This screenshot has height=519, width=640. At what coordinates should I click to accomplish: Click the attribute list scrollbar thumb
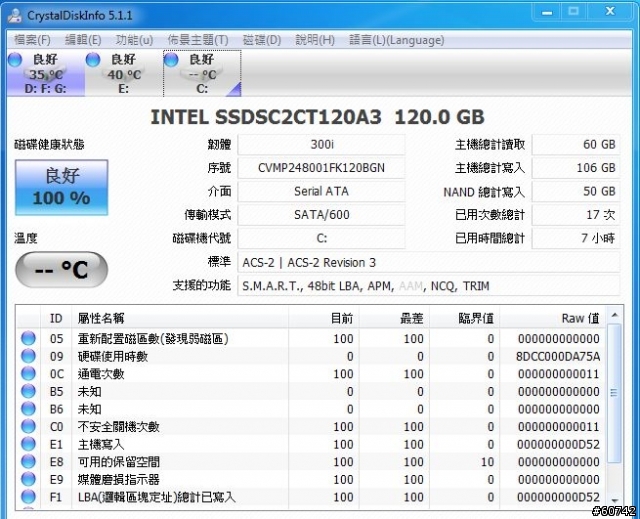pos(614,393)
